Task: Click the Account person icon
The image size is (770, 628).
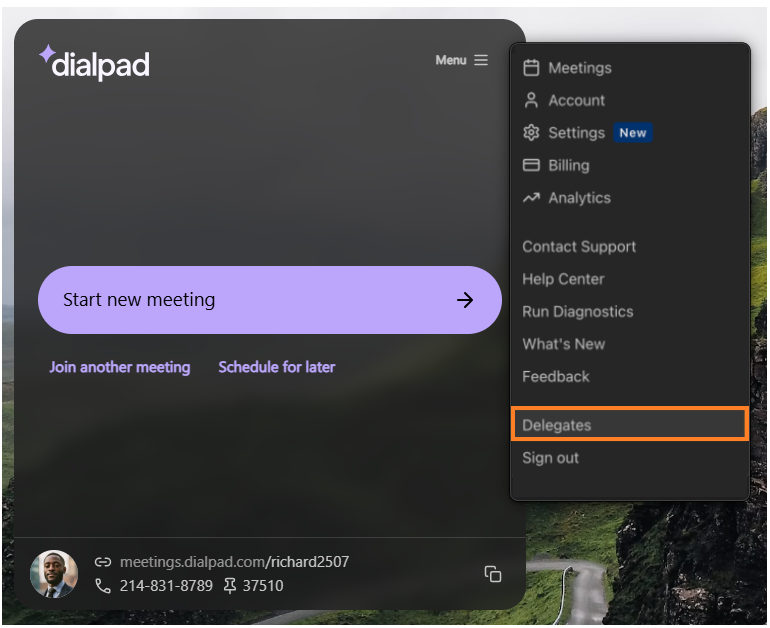Action: [531, 100]
